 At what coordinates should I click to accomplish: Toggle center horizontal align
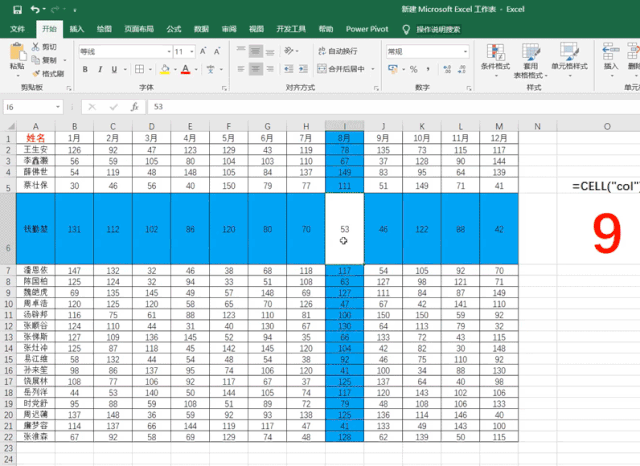coord(256,69)
